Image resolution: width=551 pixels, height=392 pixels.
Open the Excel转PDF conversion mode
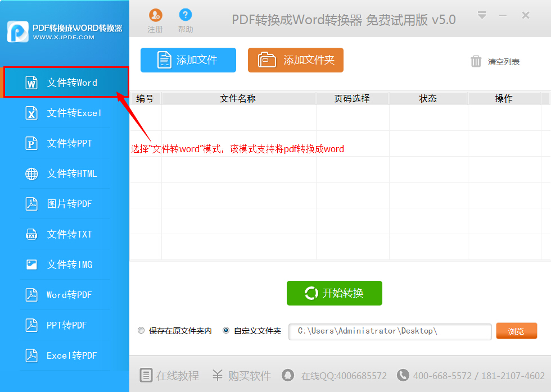pyautogui.click(x=65, y=355)
